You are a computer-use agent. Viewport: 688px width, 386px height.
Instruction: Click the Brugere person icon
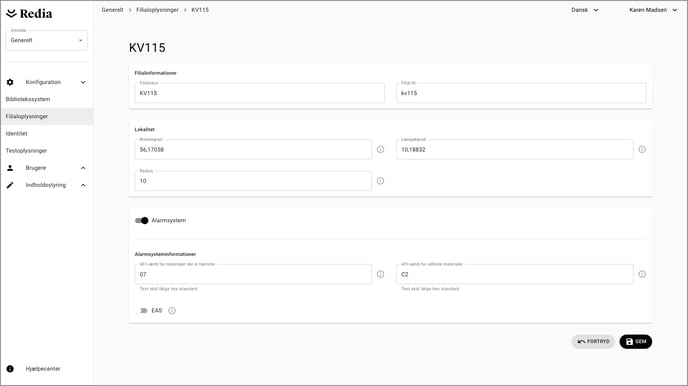click(10, 168)
